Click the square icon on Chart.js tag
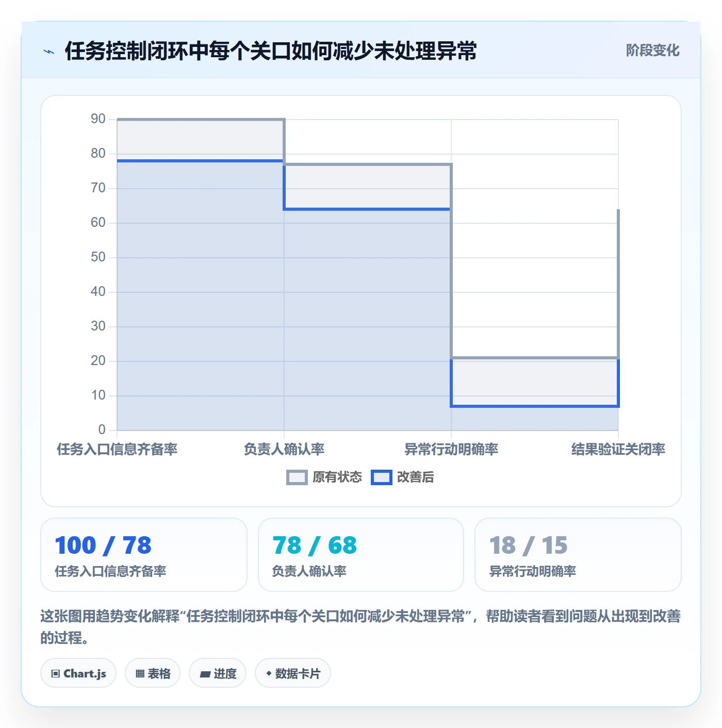This screenshot has width=722, height=728. (56, 673)
